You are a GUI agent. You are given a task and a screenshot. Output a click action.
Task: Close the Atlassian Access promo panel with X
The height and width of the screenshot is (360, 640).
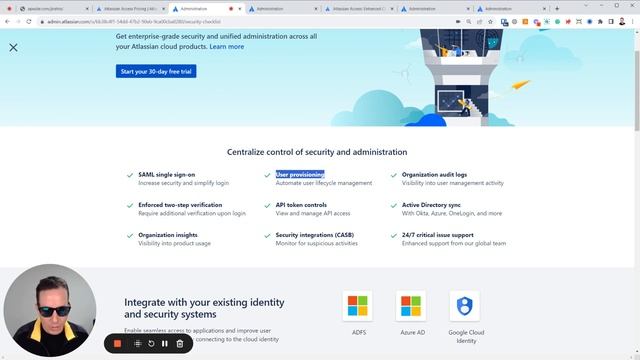[13, 47]
